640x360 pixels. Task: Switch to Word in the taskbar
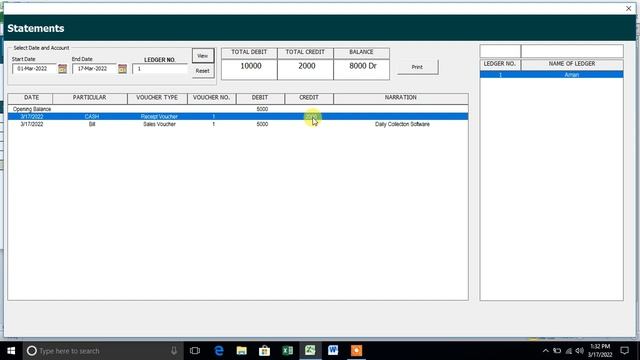pos(333,351)
